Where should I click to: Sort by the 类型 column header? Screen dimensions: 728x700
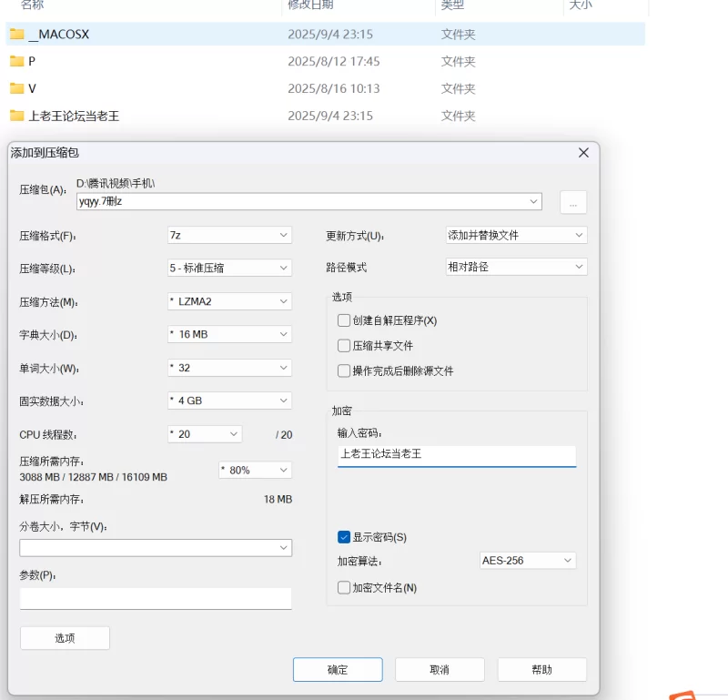coord(452,5)
